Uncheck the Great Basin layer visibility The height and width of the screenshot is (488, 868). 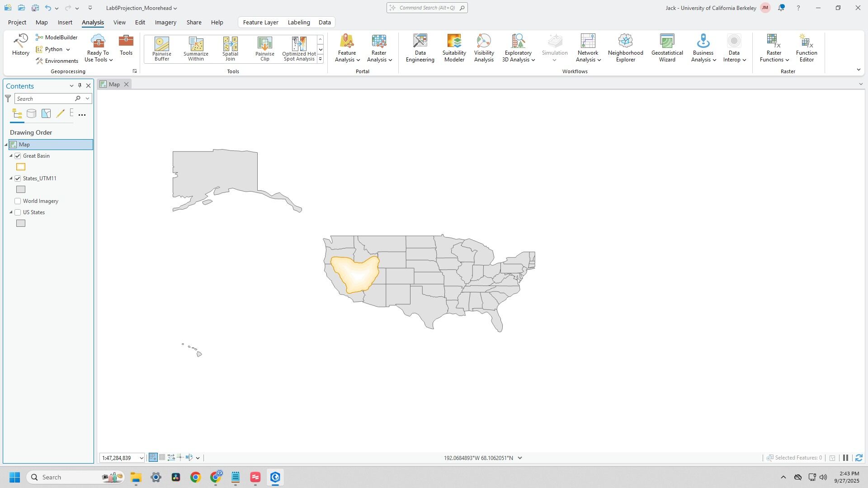(x=18, y=156)
